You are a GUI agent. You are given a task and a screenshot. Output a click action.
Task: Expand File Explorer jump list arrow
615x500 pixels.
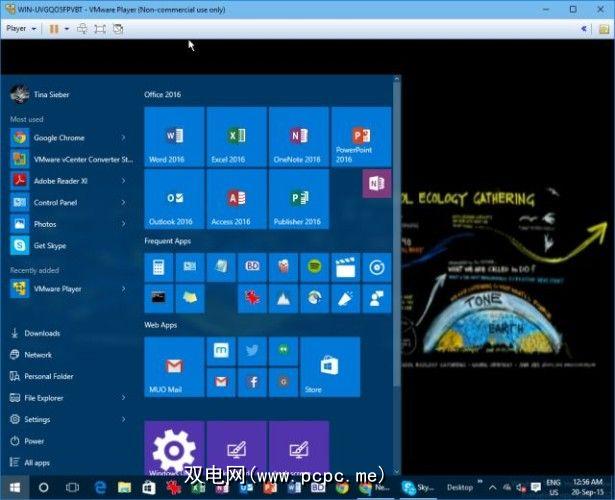tap(124, 398)
